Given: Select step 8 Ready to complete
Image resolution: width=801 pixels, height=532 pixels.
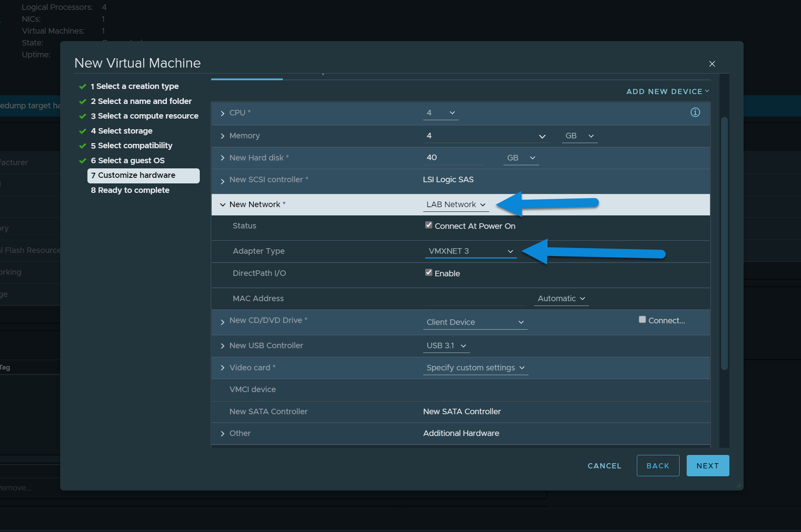Looking at the screenshot, I should [x=130, y=190].
